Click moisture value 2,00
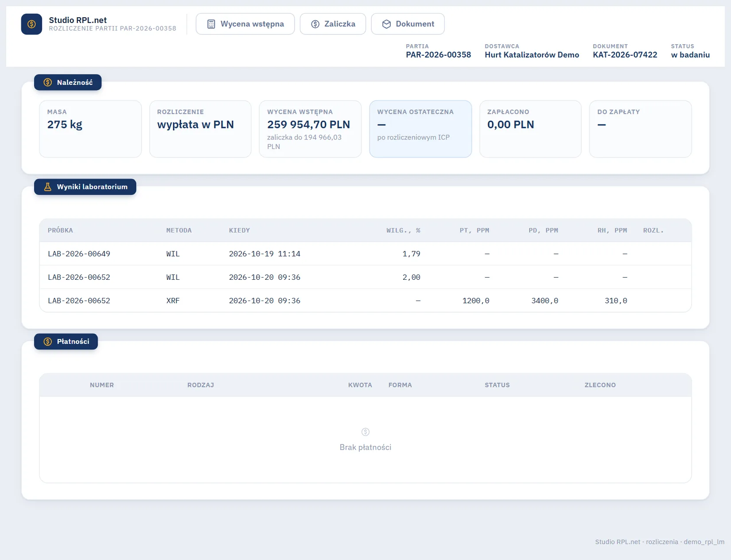This screenshot has width=731, height=560. click(x=411, y=277)
